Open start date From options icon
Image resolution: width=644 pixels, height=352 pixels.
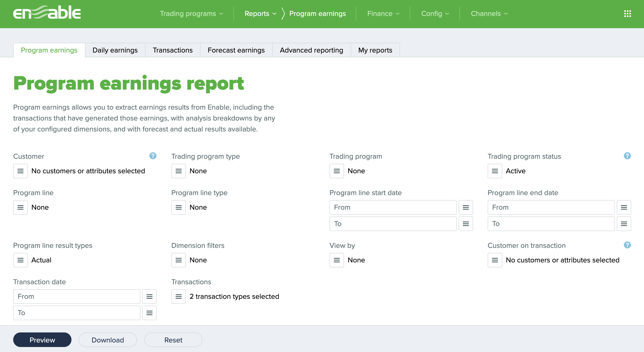click(466, 207)
